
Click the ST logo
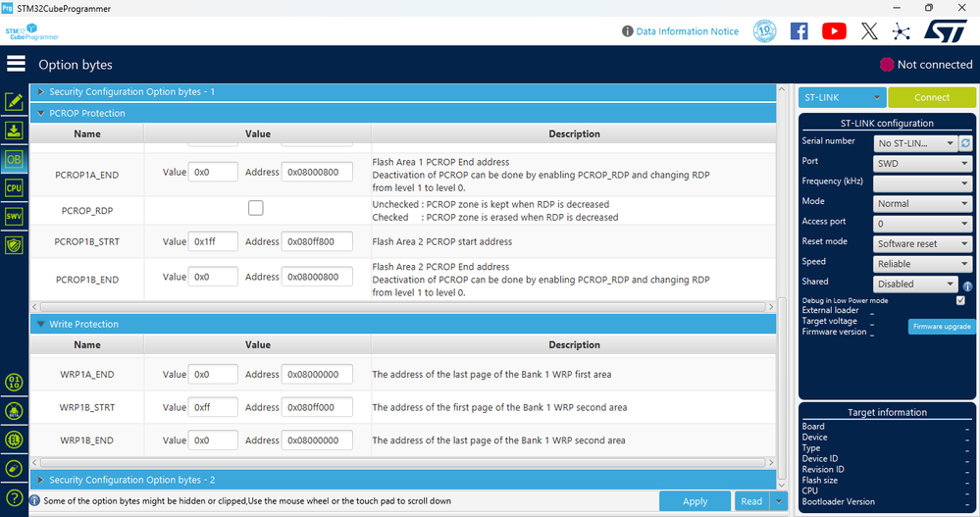click(x=946, y=30)
